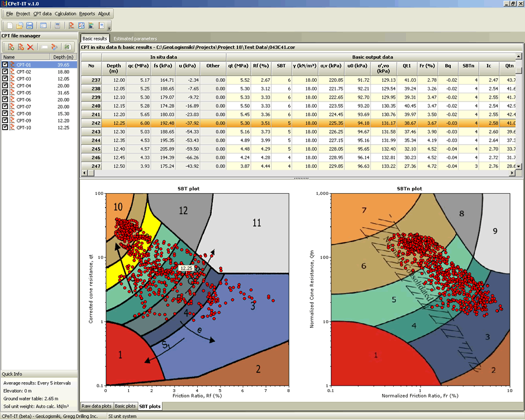Open the Calculation menu
The image size is (525, 420).
(x=65, y=13)
